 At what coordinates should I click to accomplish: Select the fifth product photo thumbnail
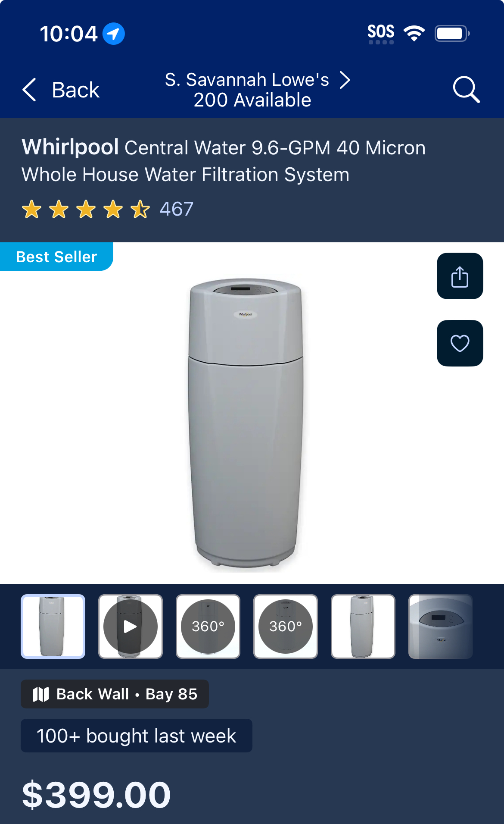click(x=363, y=626)
